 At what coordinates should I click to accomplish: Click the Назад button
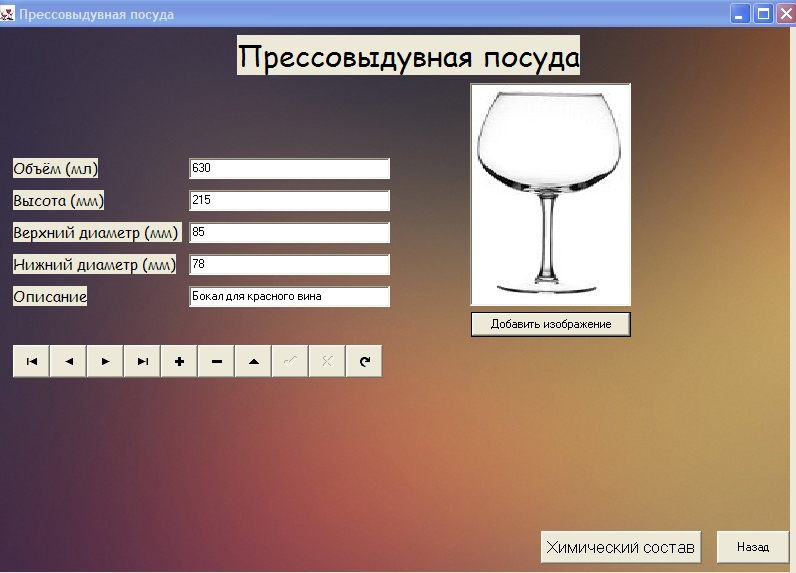[x=753, y=547]
